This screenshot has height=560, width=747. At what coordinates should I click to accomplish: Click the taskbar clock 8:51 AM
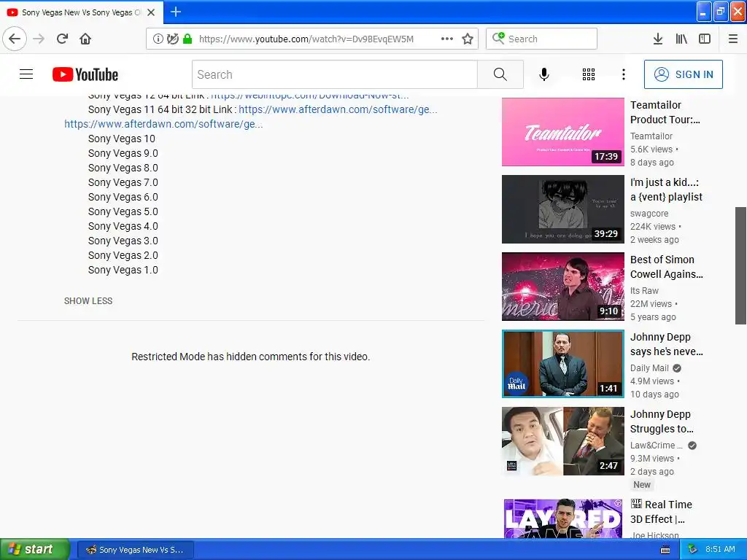(x=720, y=550)
